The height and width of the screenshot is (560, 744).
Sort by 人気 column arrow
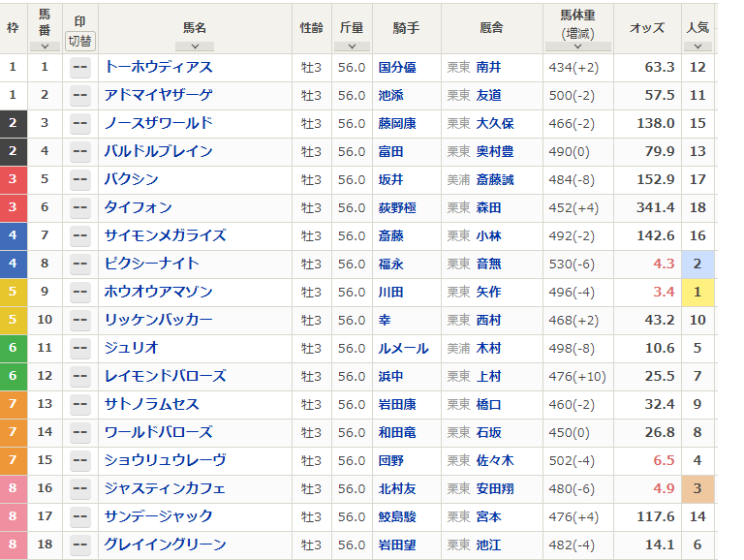click(x=697, y=47)
